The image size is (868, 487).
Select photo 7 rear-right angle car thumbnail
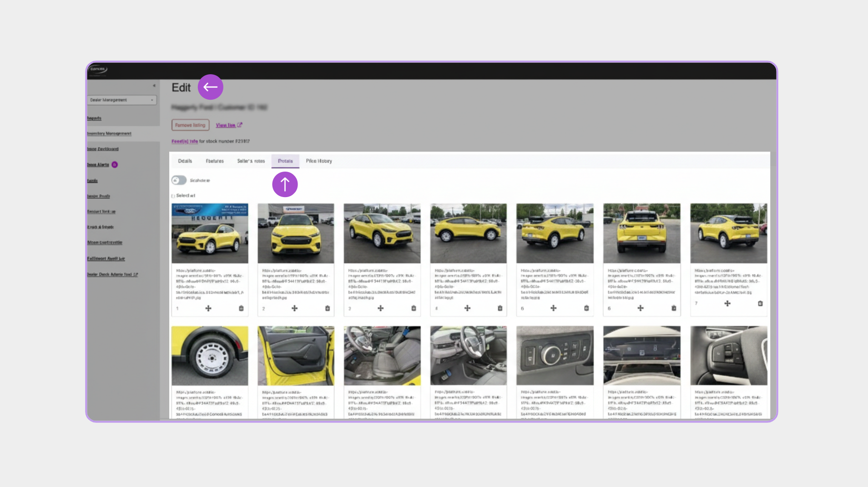tap(729, 233)
